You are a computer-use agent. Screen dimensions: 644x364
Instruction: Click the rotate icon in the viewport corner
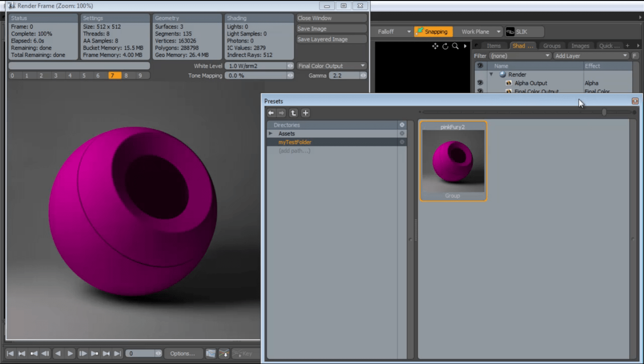[445, 46]
